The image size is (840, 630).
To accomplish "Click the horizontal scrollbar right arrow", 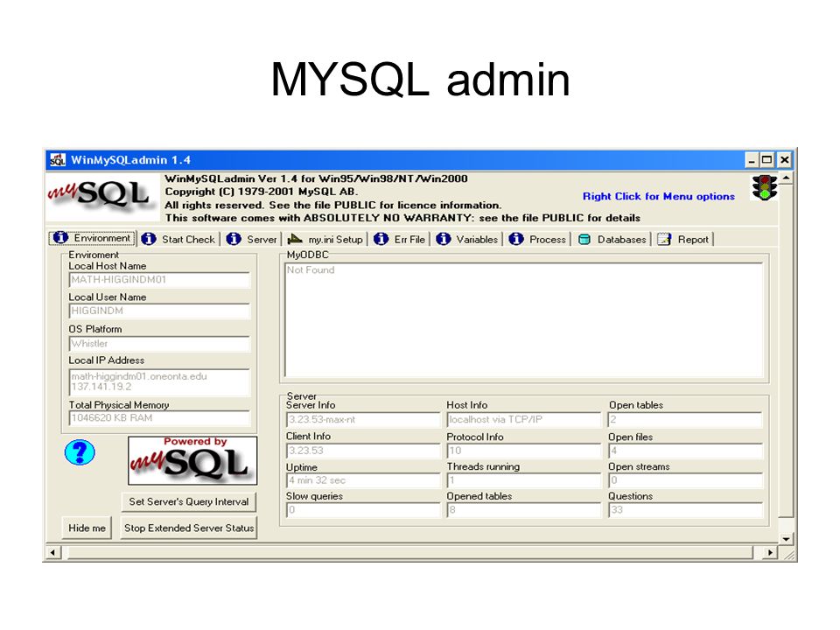I will 770,552.
